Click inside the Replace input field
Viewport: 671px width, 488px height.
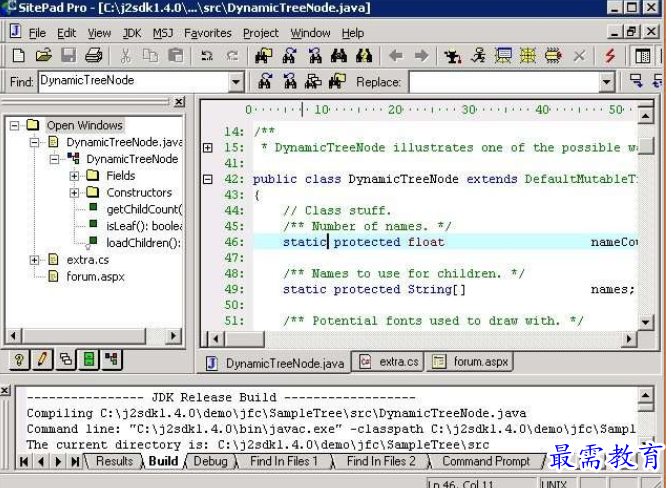504,82
